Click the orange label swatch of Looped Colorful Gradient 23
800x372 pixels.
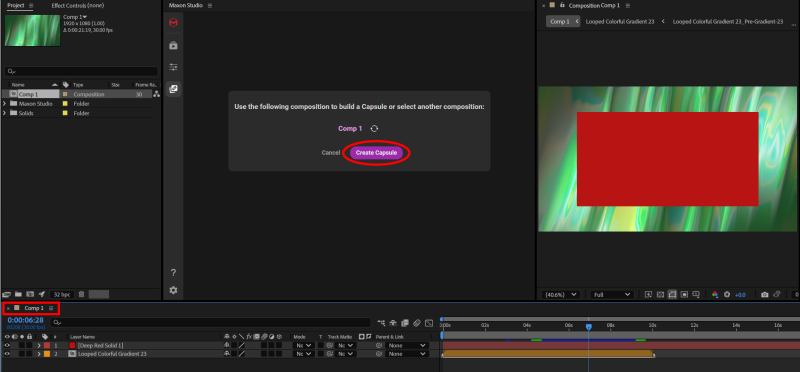47,354
